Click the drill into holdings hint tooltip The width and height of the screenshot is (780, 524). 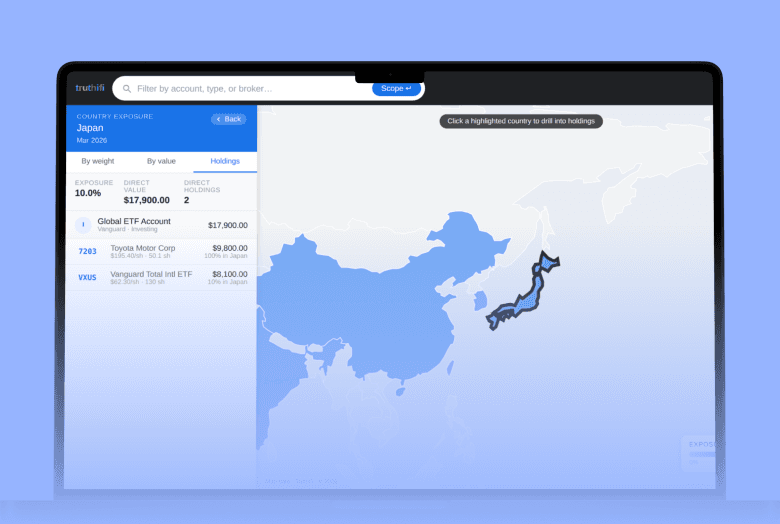pyautogui.click(x=521, y=121)
